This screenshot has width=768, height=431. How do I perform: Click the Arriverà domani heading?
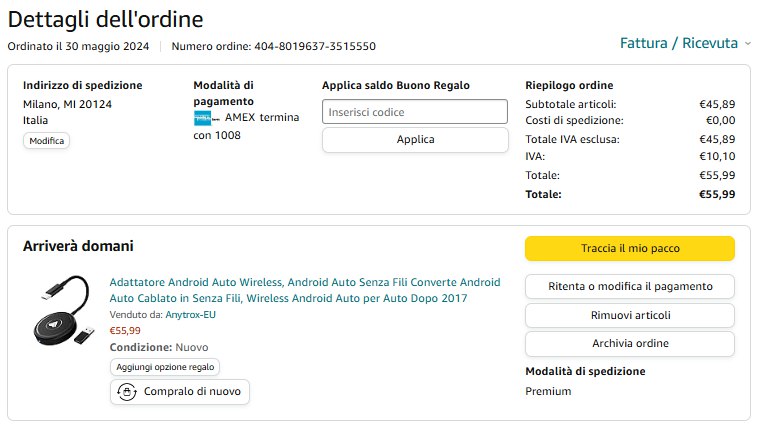[x=78, y=246]
